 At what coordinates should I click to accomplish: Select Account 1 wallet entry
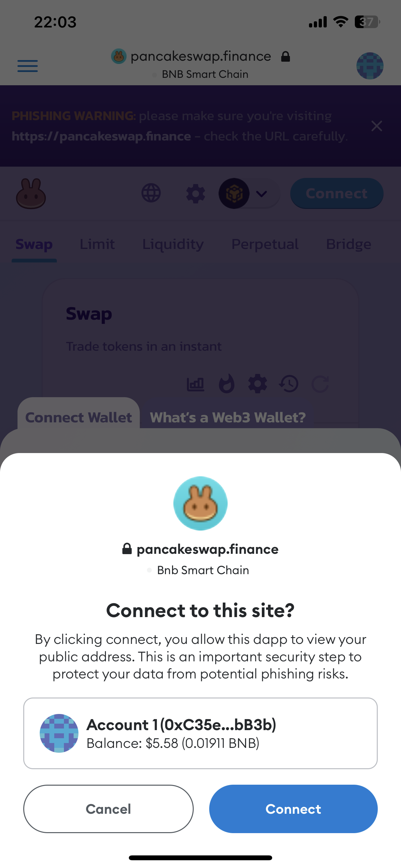200,733
